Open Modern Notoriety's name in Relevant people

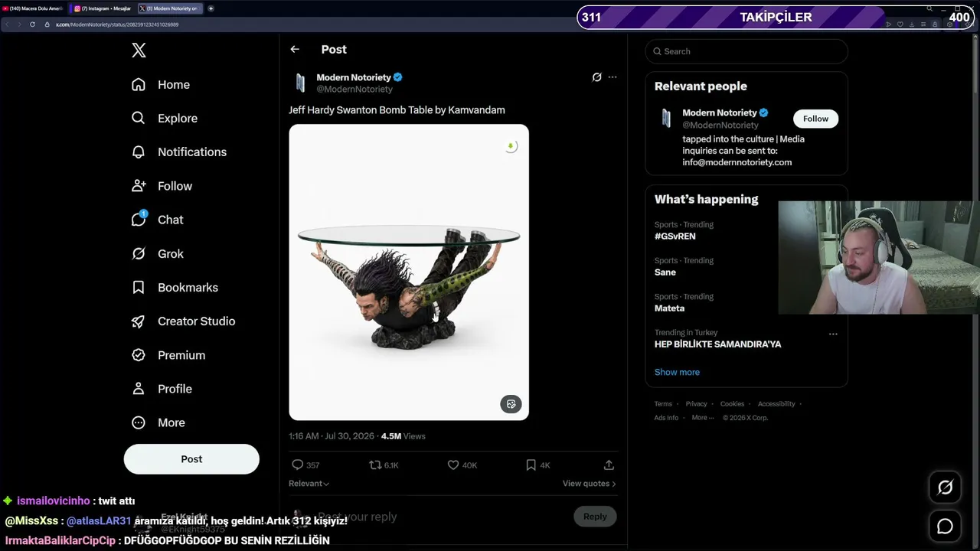click(x=720, y=112)
